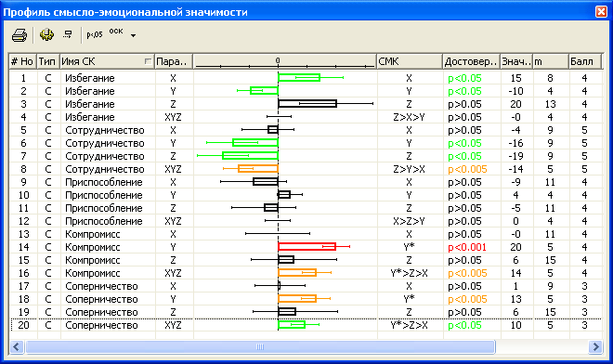Click the green bar in row 7
Screen dimensions: 613x364
coord(250,156)
